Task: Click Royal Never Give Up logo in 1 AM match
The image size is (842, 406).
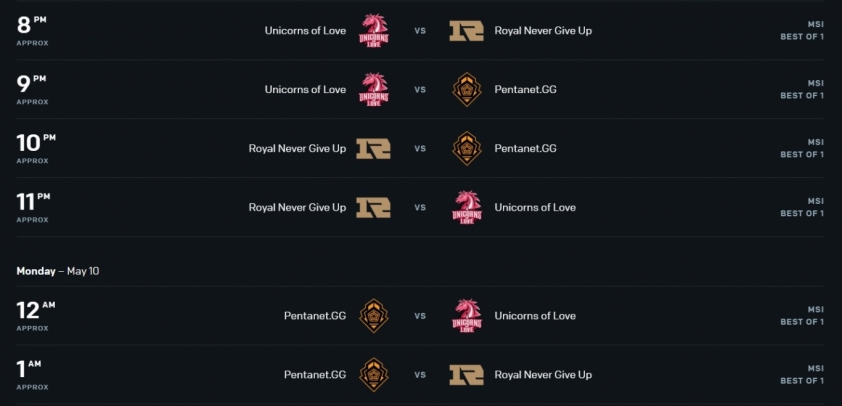Action: point(466,375)
